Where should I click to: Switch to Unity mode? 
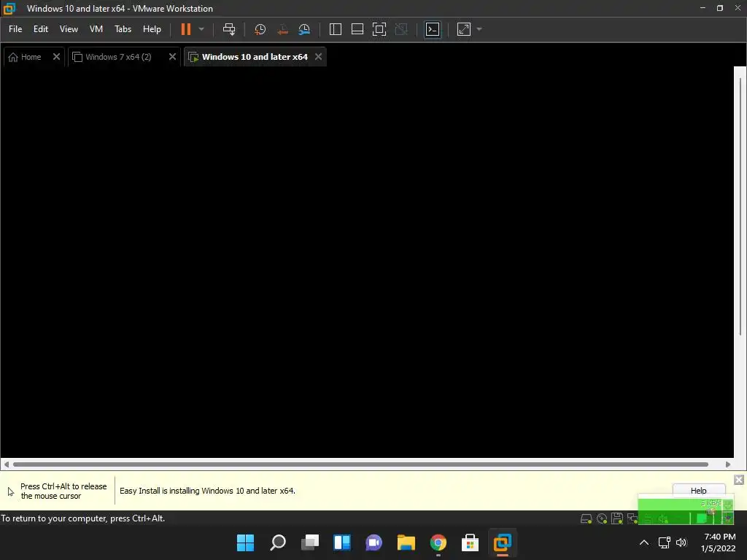pos(401,29)
